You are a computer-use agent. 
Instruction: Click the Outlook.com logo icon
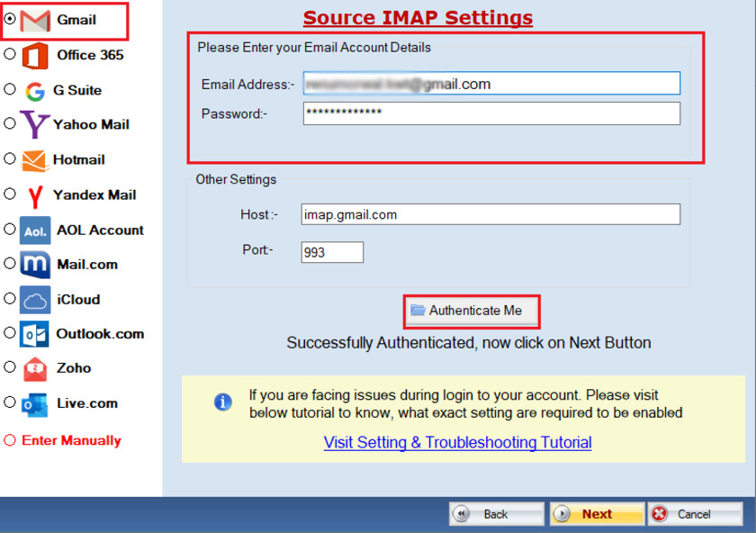pos(34,334)
